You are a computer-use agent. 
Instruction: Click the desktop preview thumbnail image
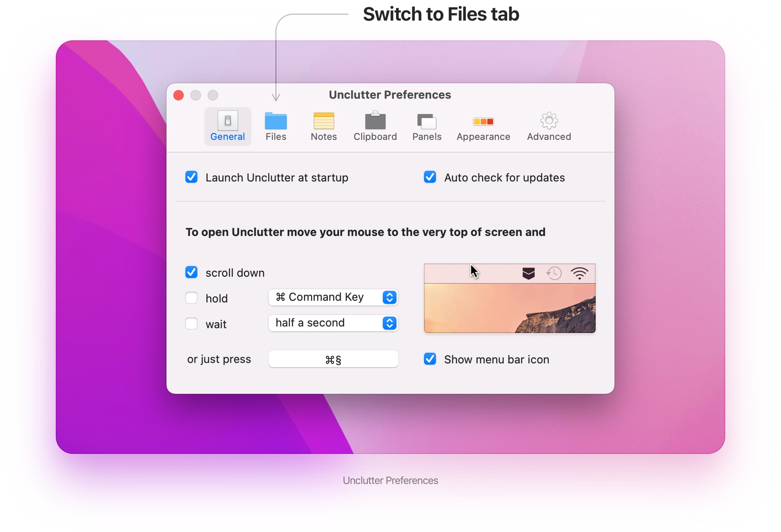509,298
